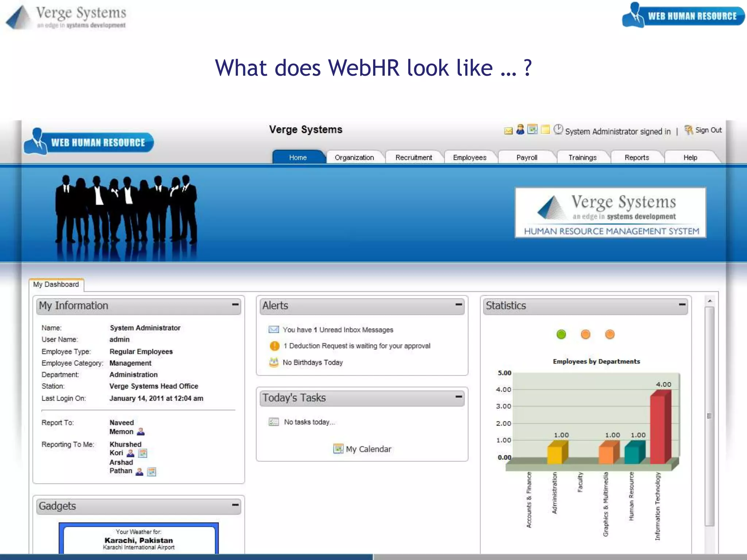
Task: Switch to the Recruitment tab
Action: (x=414, y=157)
